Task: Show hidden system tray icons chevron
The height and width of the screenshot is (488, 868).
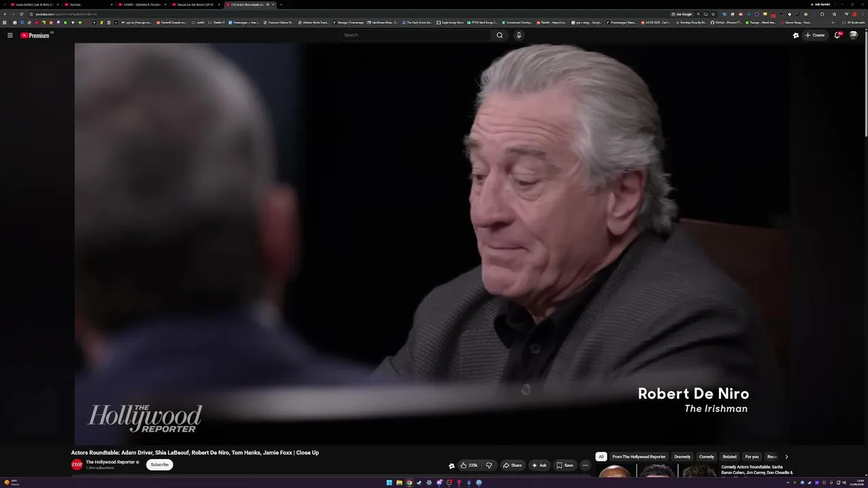Action: tap(788, 483)
